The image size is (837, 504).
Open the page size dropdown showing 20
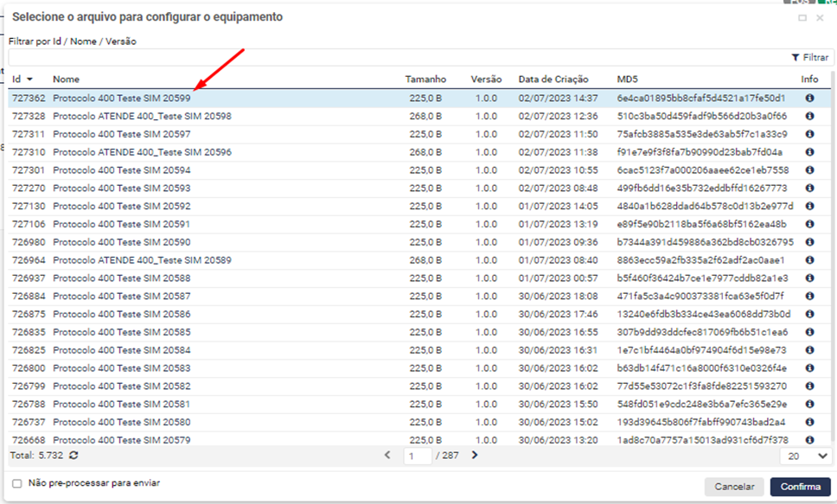[805, 456]
